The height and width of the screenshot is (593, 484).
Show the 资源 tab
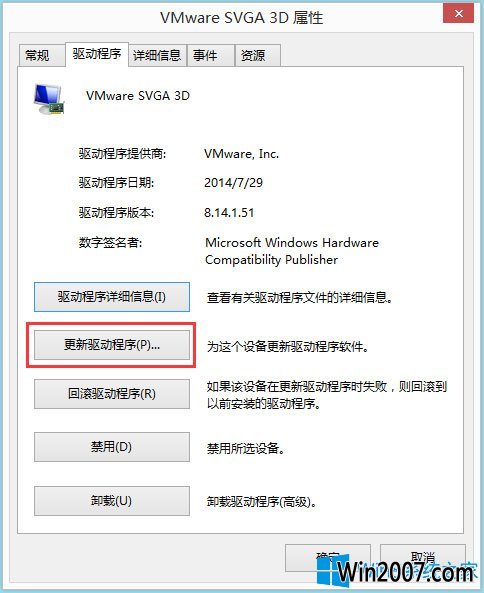tap(253, 56)
